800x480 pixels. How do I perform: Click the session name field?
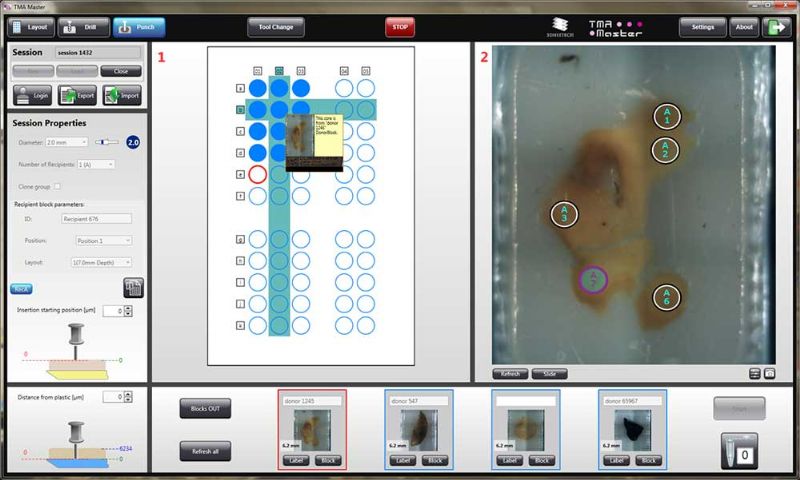coord(98,53)
